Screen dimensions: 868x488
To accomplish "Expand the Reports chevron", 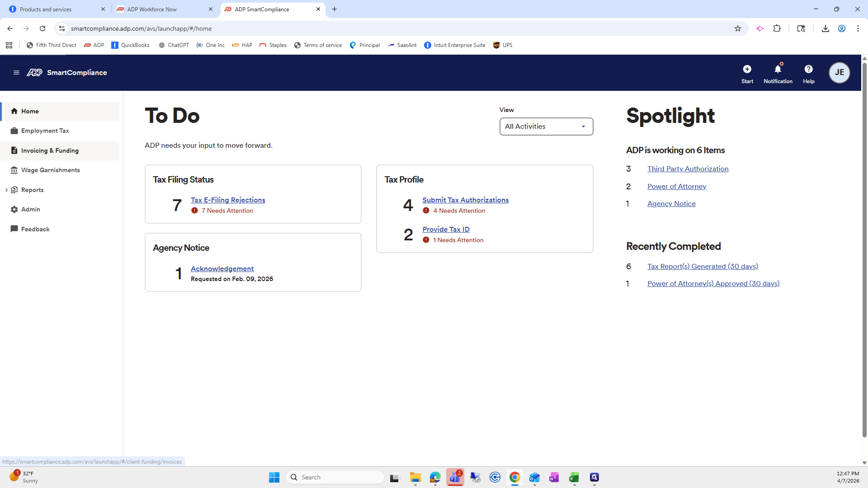I will coord(6,190).
